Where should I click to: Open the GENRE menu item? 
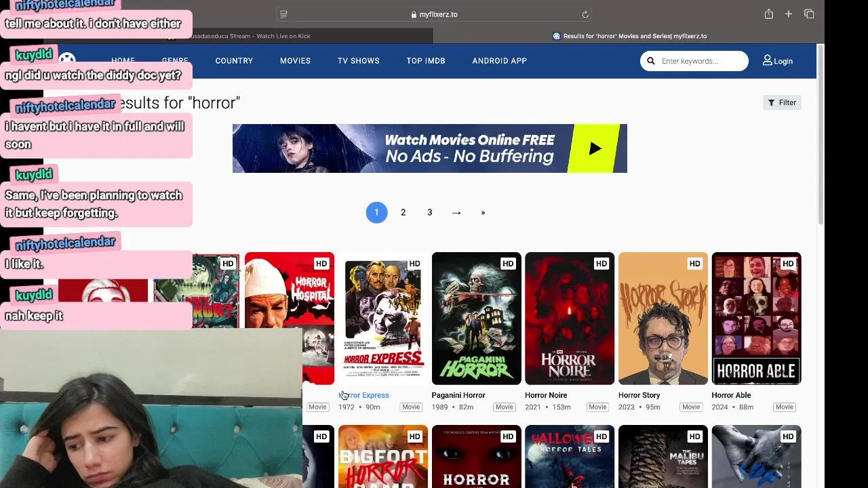point(175,61)
